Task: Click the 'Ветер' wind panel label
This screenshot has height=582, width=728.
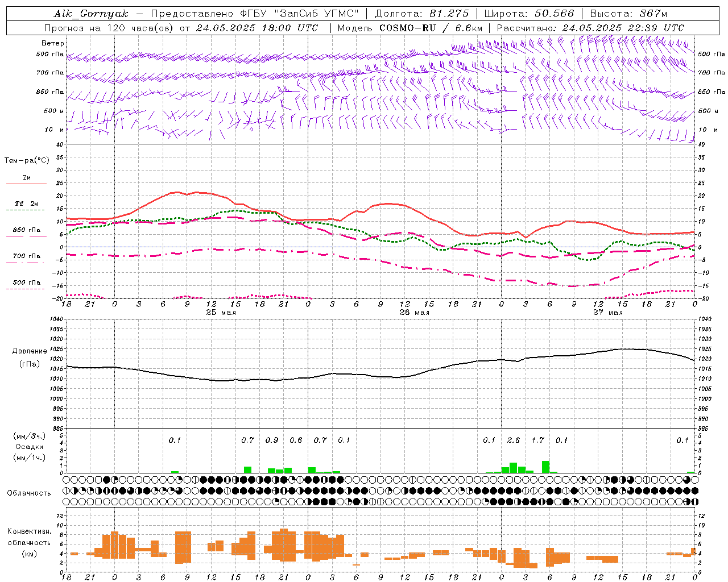Action: point(53,43)
